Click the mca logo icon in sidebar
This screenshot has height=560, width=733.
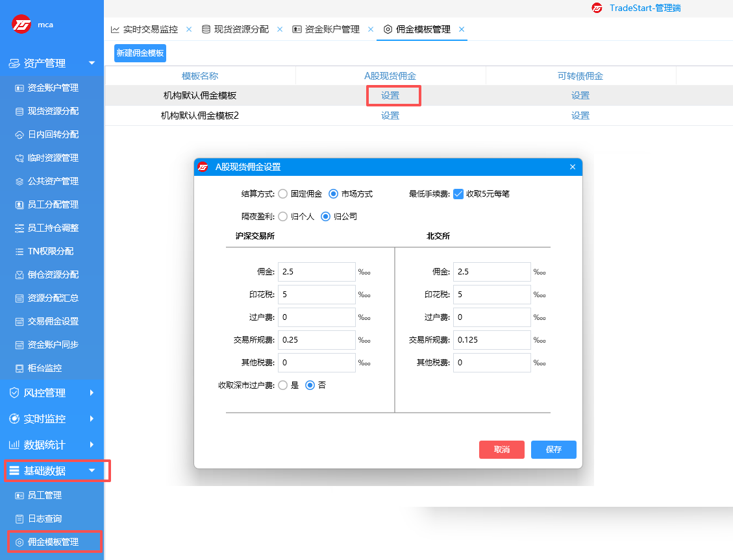21,24
